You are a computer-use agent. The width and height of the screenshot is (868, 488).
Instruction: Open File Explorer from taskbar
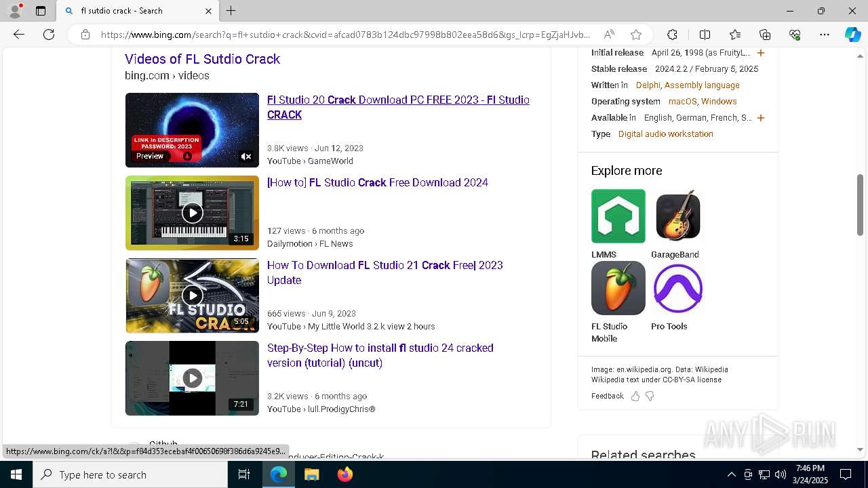(x=311, y=474)
